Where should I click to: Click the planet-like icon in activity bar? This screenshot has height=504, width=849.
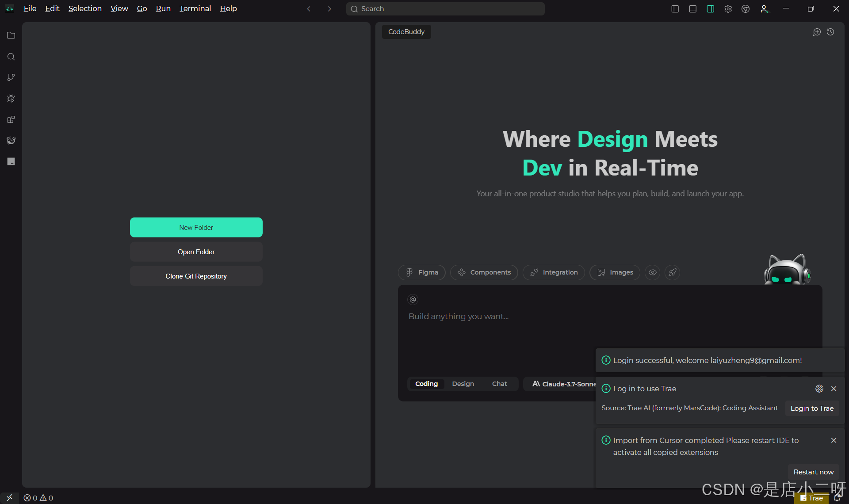click(11, 140)
